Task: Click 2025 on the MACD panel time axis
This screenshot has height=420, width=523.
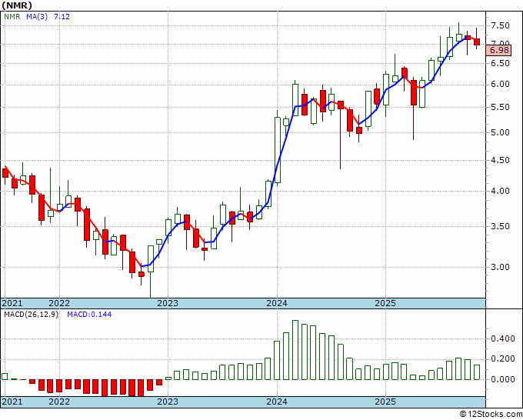Action: coord(385,402)
